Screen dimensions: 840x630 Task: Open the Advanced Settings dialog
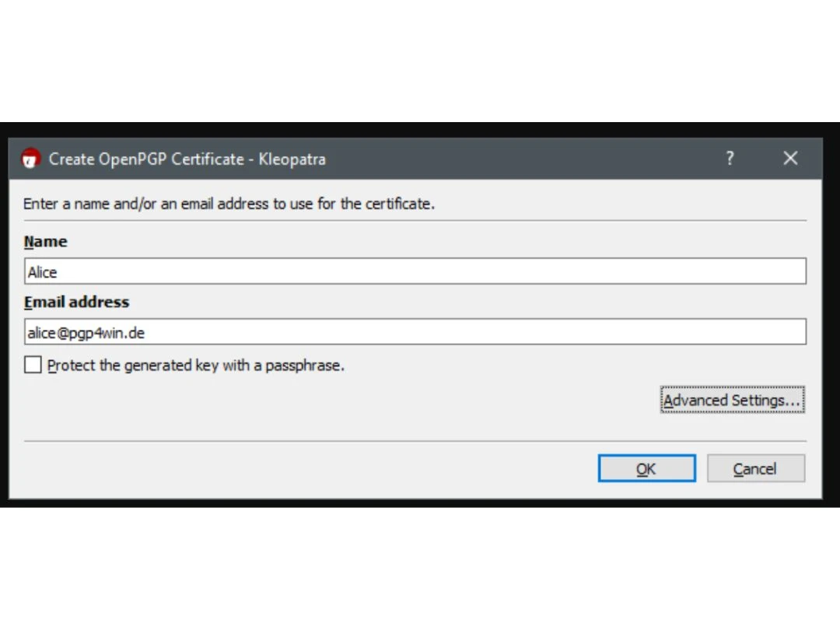coord(731,401)
